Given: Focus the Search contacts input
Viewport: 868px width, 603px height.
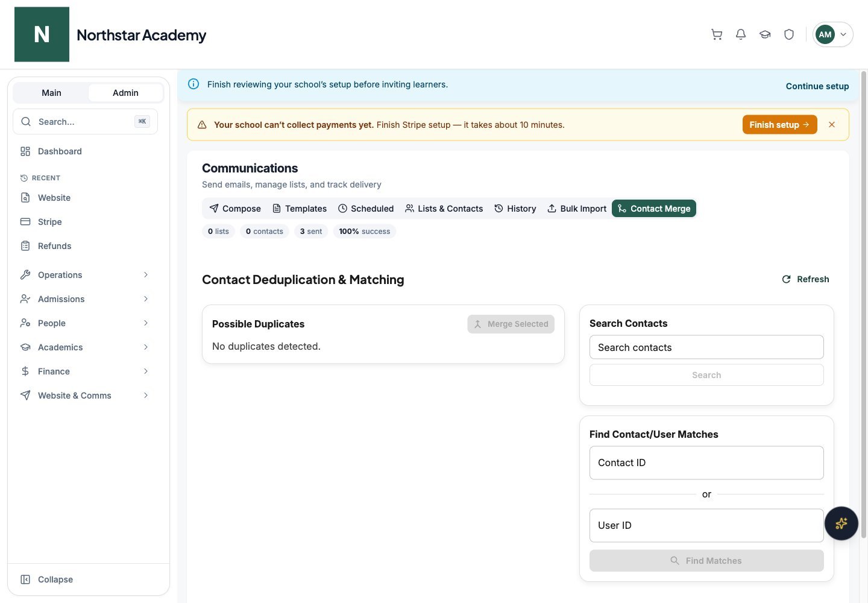Looking at the screenshot, I should click(x=706, y=347).
